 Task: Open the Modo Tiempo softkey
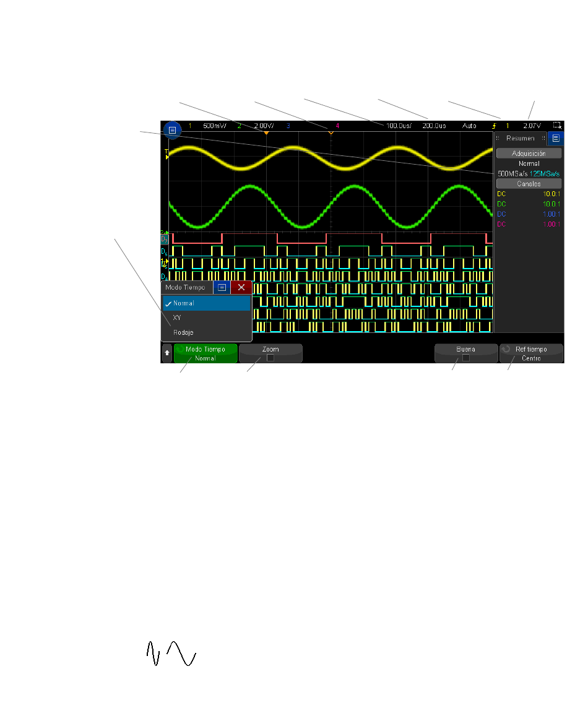[x=205, y=353]
